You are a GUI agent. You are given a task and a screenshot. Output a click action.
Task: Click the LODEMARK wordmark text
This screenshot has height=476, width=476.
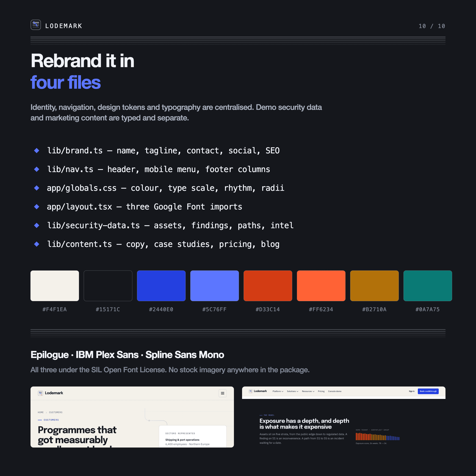point(63,26)
